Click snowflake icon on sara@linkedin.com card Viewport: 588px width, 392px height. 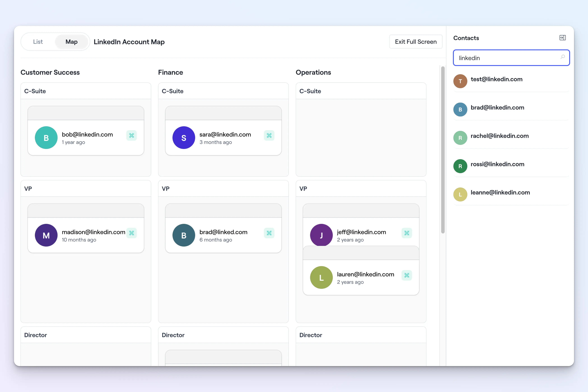point(269,136)
